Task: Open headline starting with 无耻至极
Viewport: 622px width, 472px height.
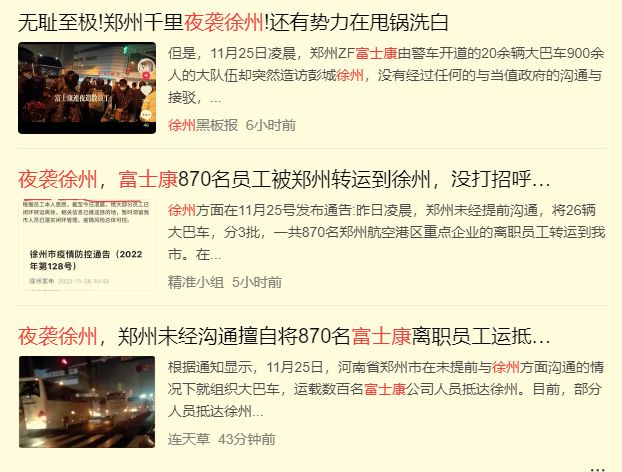Action: [x=233, y=22]
